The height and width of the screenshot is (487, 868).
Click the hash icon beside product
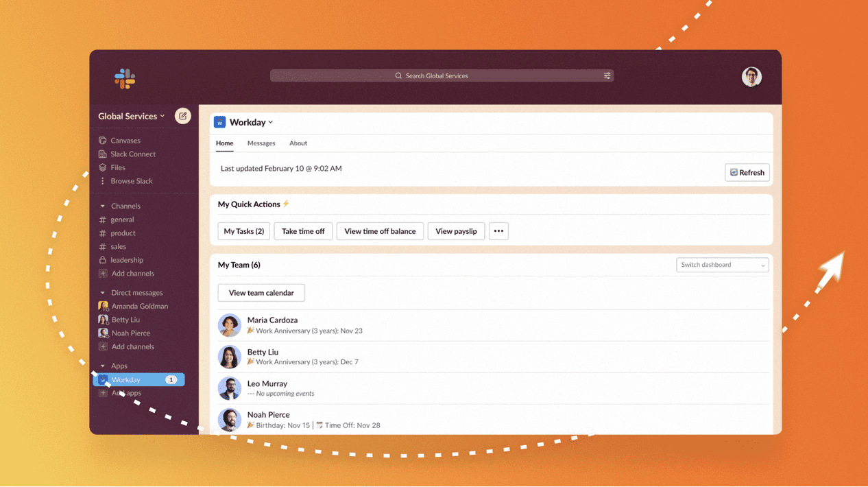[x=103, y=233]
